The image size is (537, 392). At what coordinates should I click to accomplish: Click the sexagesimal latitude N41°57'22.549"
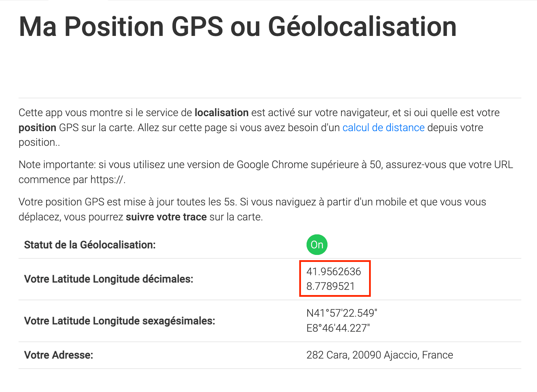click(x=341, y=313)
